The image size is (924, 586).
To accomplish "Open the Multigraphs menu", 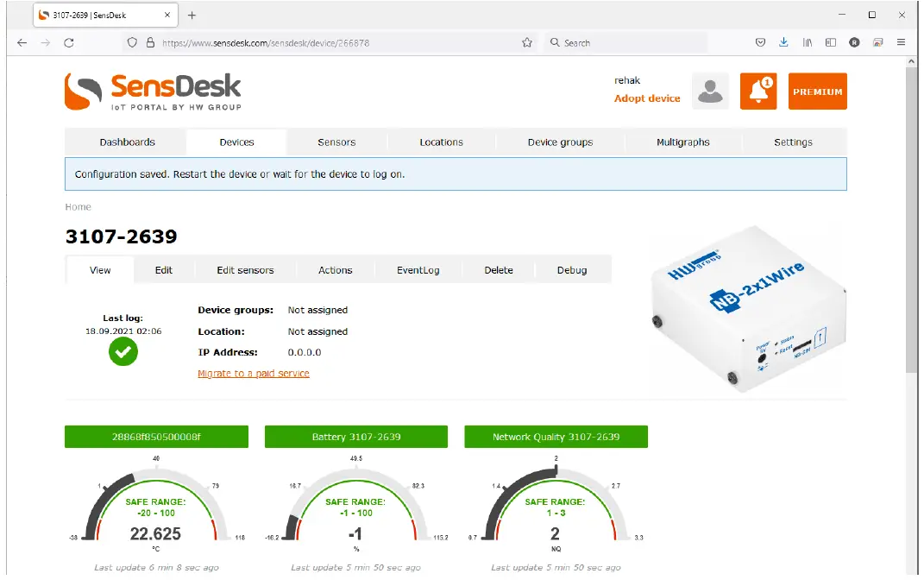I will 683,142.
